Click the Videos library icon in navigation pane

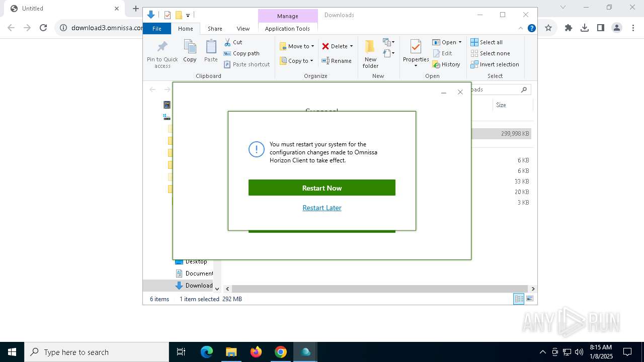(167, 105)
